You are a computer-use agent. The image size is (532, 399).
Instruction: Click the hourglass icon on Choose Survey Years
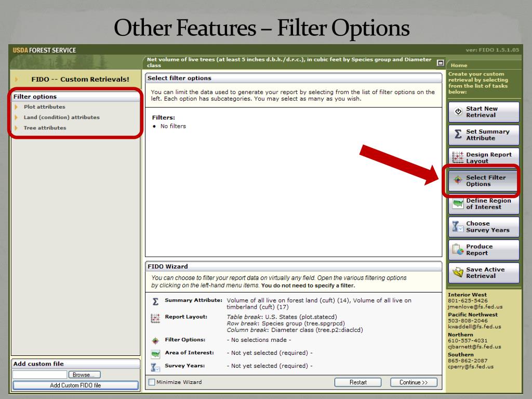(458, 227)
